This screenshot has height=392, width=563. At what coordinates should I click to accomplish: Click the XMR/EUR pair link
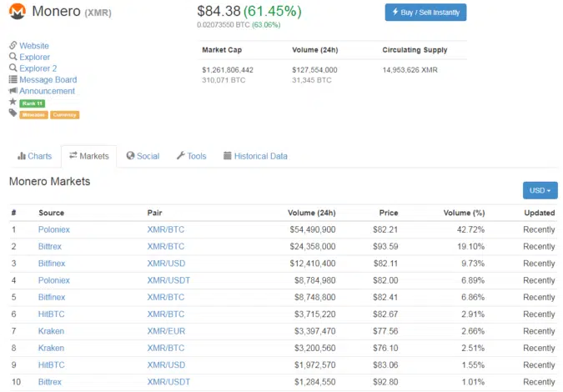166,331
